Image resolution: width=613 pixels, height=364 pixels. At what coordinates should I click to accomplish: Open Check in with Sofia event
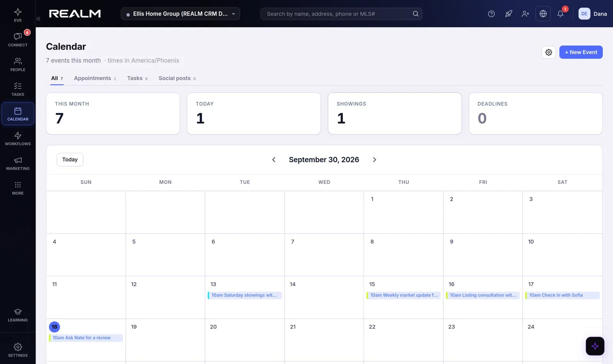[x=562, y=295]
